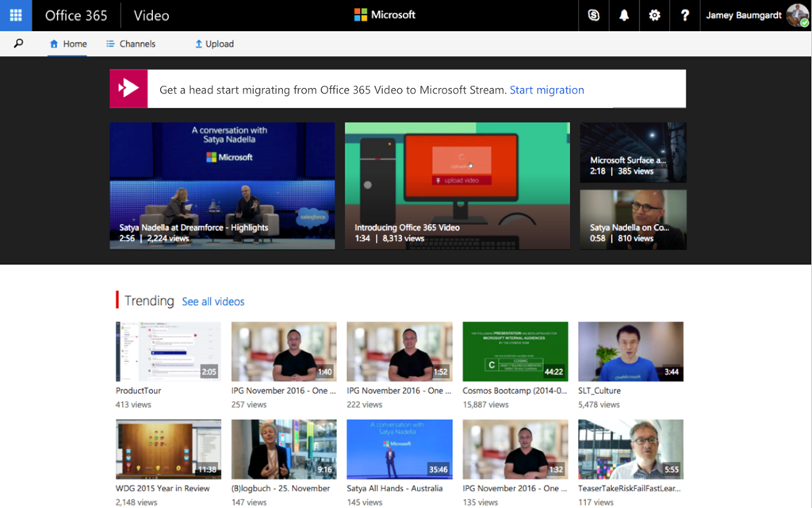
Task: Click Jamey Baumgardt profile picture
Action: click(796, 15)
